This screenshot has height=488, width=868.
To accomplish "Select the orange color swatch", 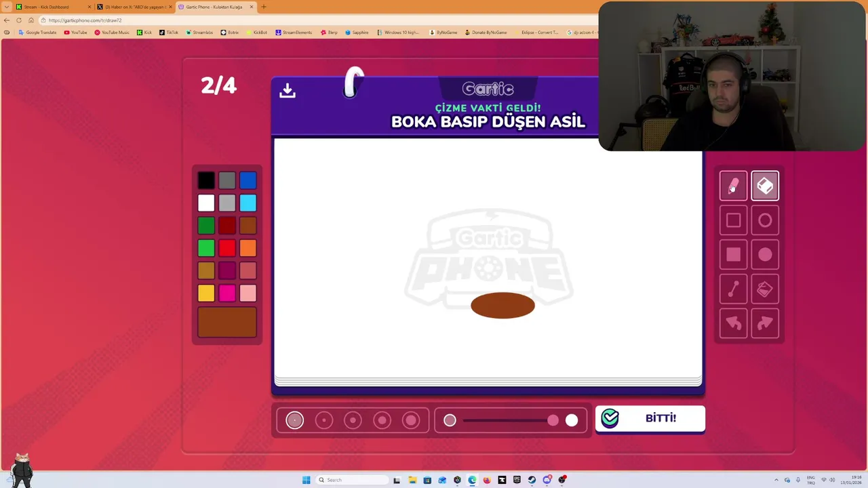I will [x=248, y=248].
